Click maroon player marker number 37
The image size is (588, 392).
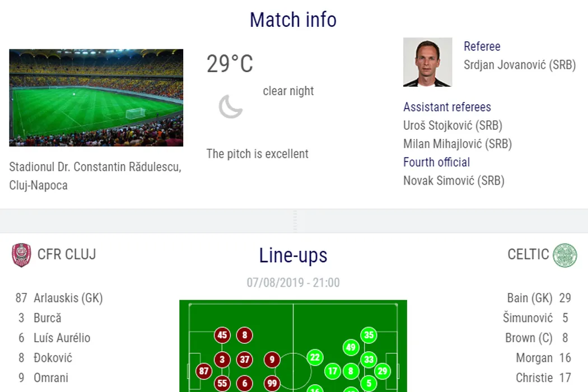(x=244, y=360)
